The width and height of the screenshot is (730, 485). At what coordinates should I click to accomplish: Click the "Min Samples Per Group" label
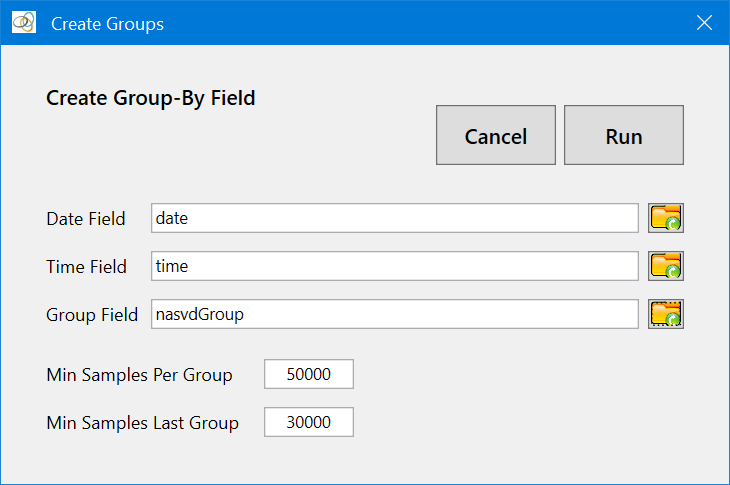tap(139, 376)
